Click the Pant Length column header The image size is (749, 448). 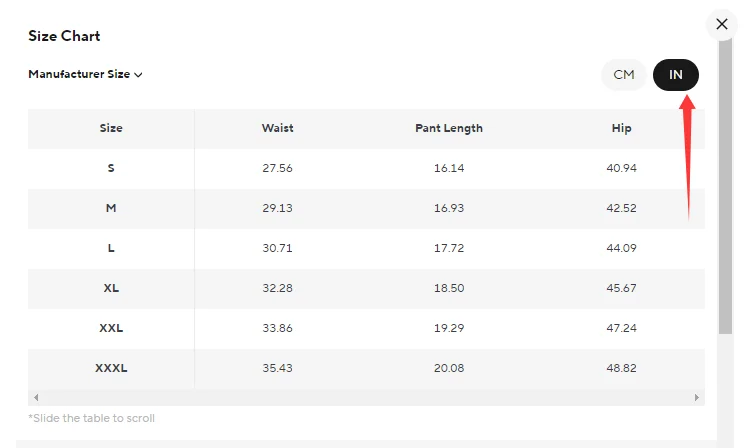(x=449, y=128)
